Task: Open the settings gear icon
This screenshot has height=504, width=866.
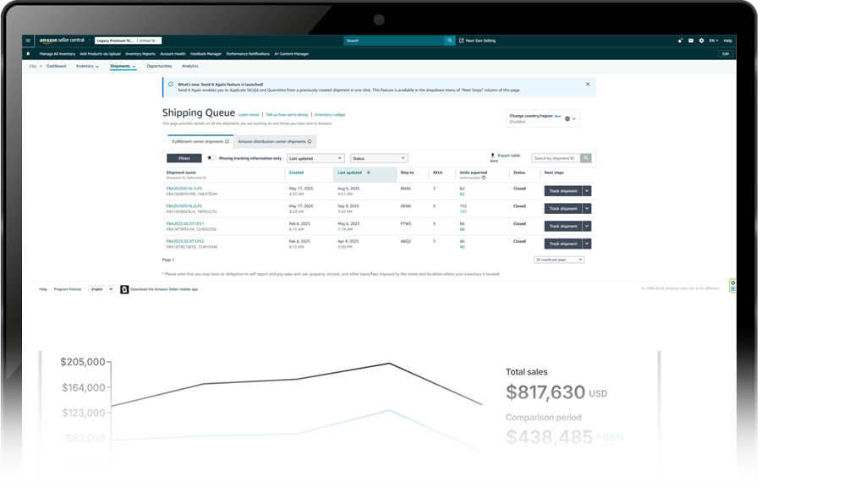Action: pyautogui.click(x=701, y=40)
